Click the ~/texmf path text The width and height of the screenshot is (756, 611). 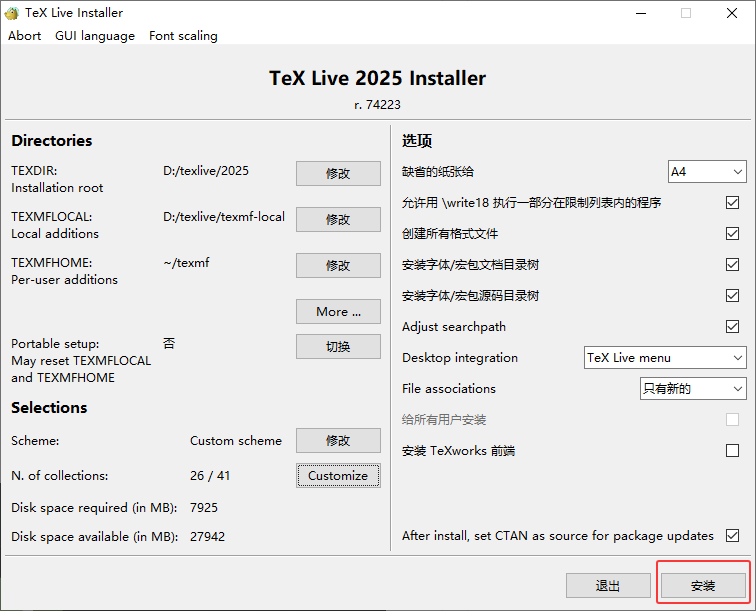[187, 263]
